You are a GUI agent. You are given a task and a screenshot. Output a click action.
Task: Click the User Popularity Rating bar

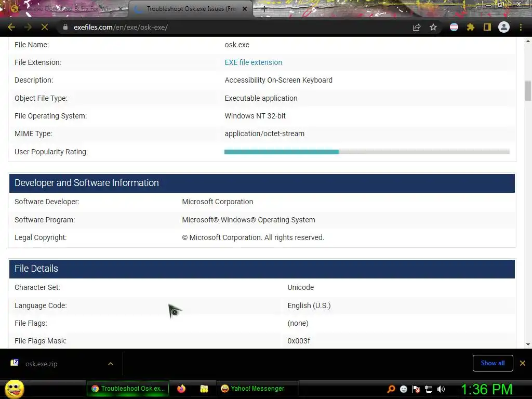click(367, 152)
